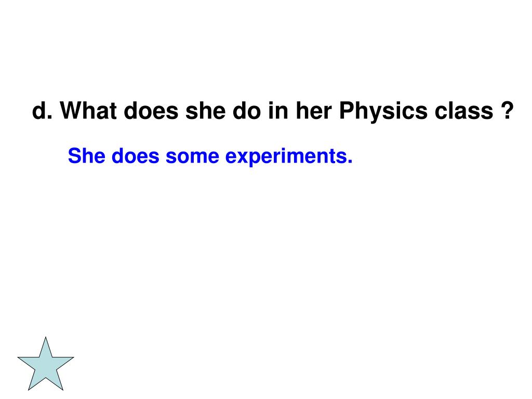Click the 'd.' list label
532x399 pixels.
[42, 111]
